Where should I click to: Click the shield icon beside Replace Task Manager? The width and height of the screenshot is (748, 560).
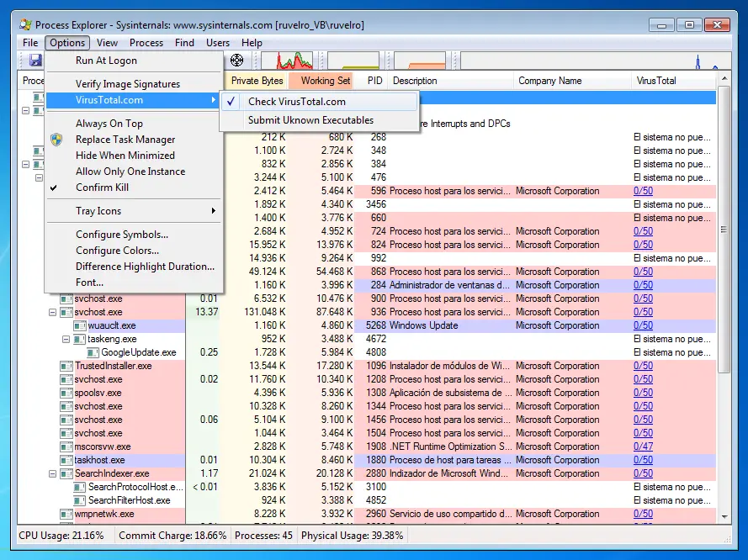point(56,140)
